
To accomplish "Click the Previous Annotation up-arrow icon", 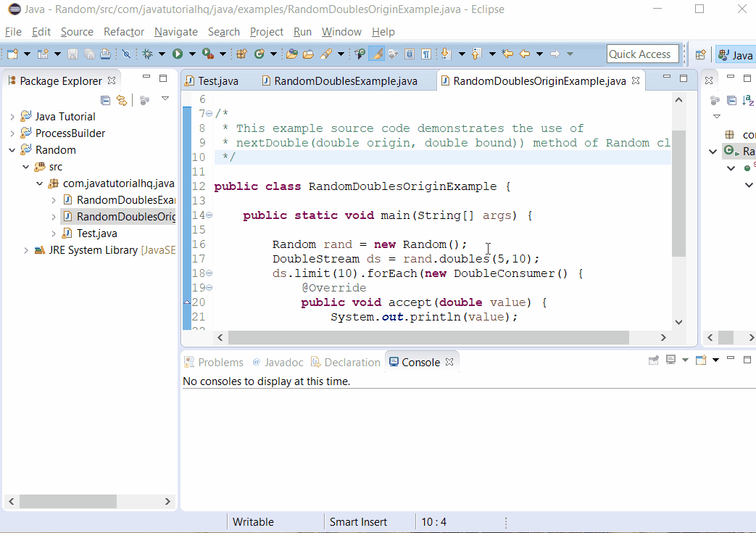I will point(476,54).
